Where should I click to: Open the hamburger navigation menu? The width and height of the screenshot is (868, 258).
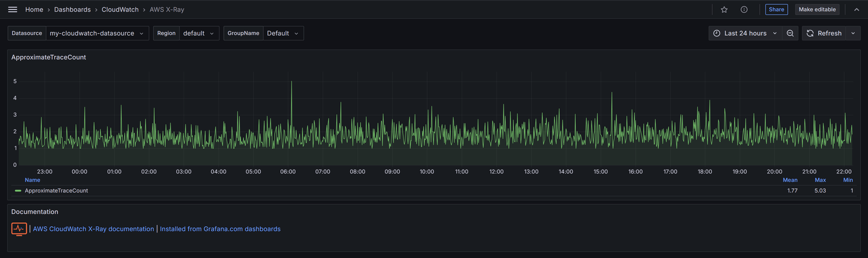[12, 9]
